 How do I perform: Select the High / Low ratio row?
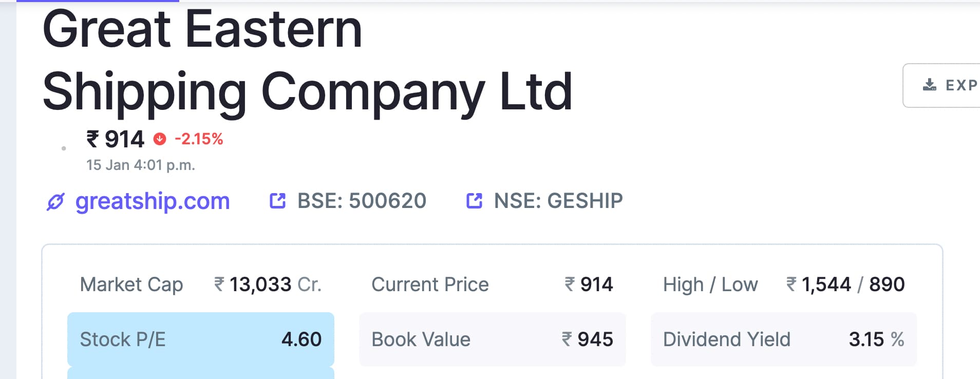click(784, 284)
